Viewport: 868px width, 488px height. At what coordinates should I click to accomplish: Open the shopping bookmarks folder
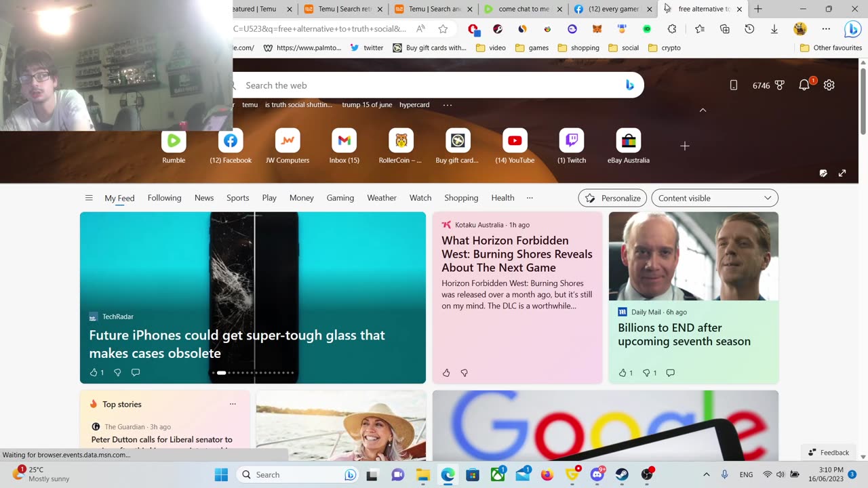pyautogui.click(x=578, y=47)
